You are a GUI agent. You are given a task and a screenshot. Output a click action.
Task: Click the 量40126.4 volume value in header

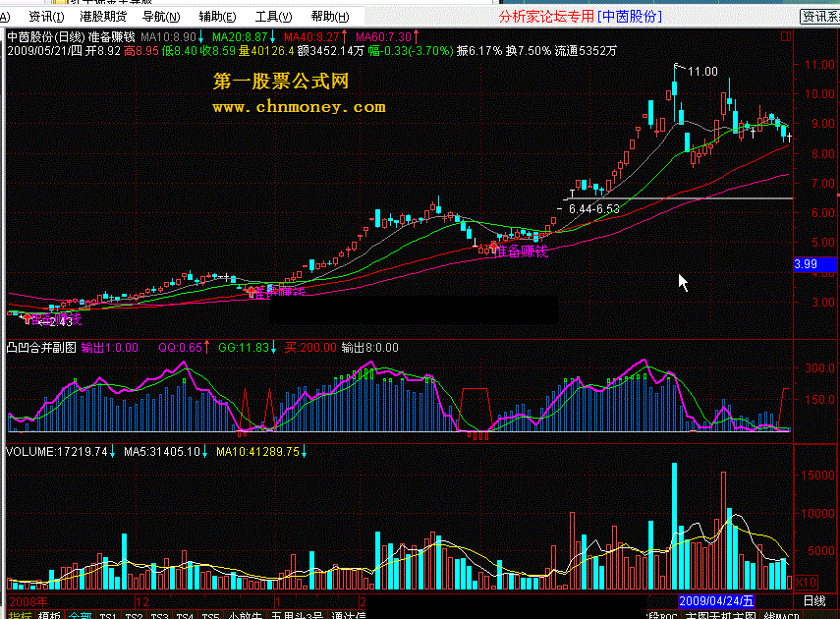coord(266,51)
